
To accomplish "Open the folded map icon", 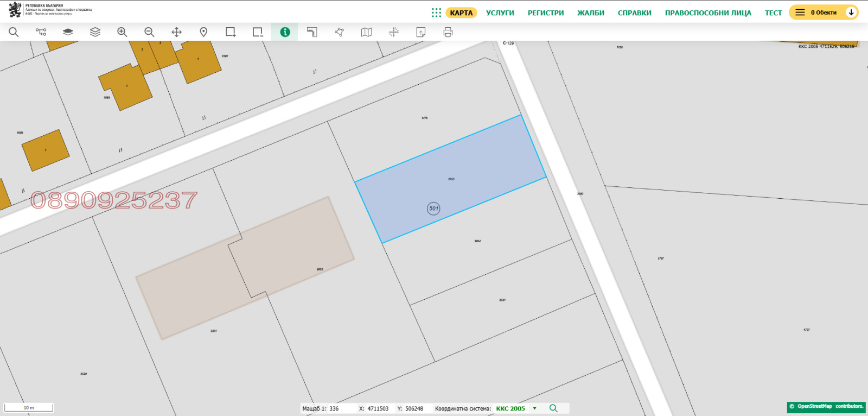I will click(x=366, y=32).
